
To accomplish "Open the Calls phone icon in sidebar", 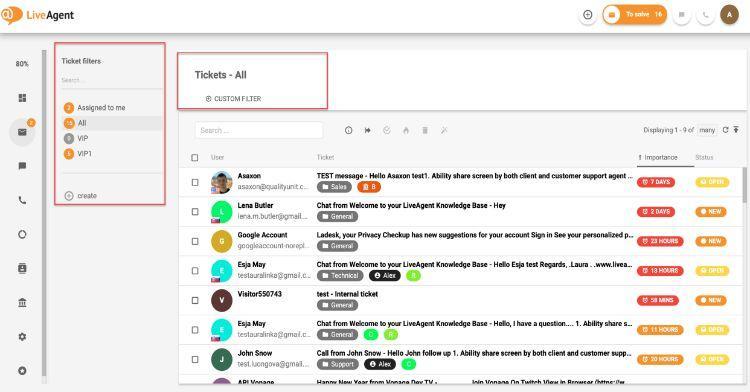I will tap(22, 200).
